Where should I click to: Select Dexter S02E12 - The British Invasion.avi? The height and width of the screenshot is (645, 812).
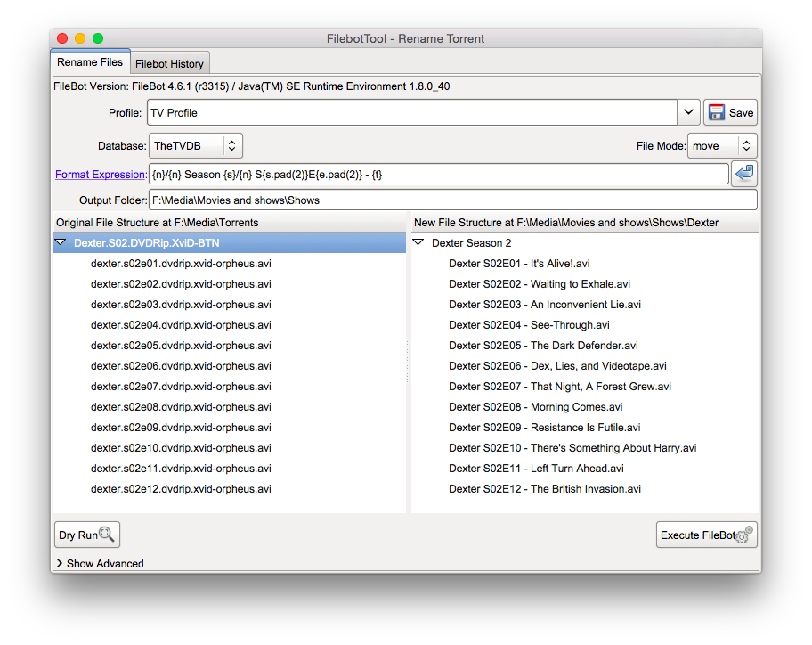pyautogui.click(x=545, y=489)
